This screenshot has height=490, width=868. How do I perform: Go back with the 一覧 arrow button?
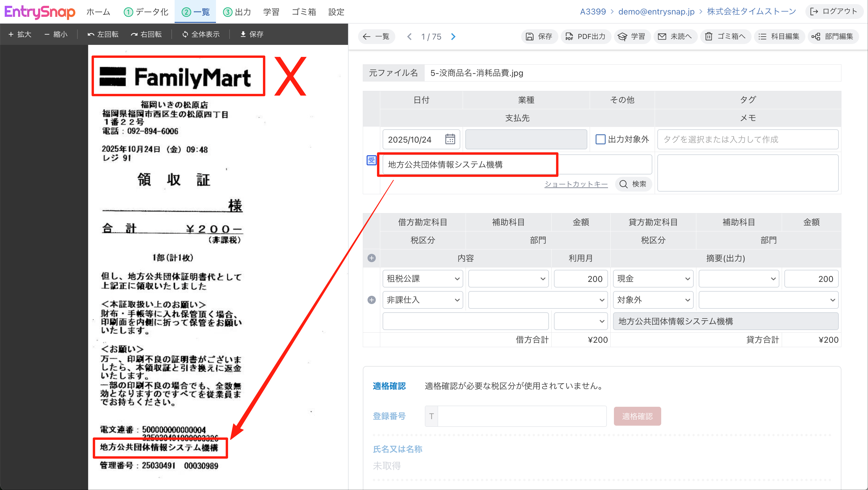coord(376,36)
